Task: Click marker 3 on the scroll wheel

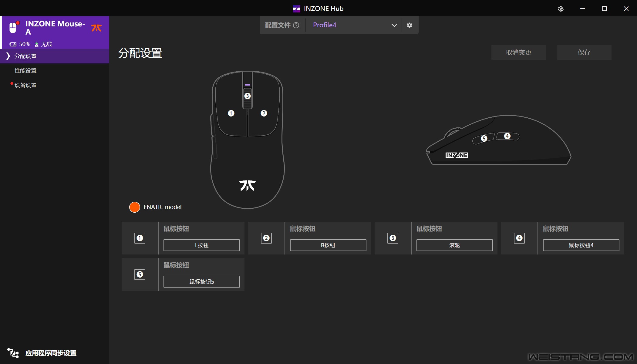Action: click(248, 96)
